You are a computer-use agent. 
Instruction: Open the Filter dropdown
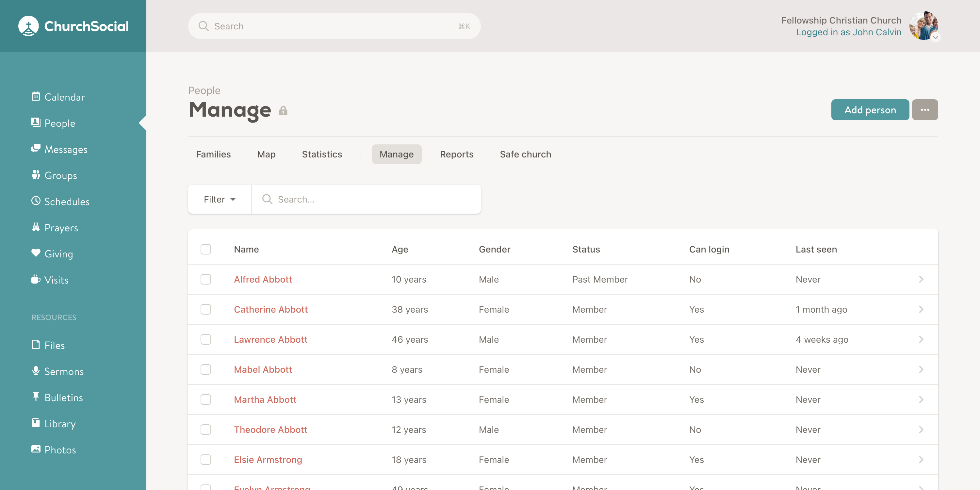click(x=220, y=199)
